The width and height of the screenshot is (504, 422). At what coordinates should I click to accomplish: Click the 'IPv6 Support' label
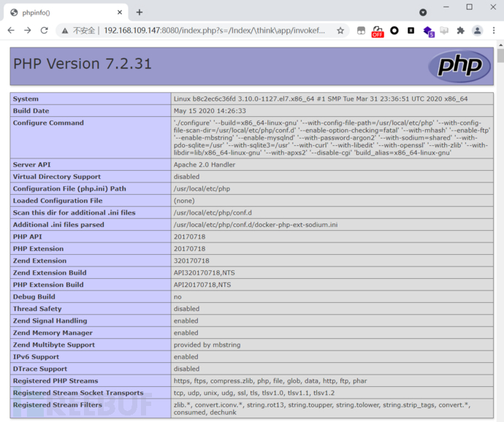click(36, 357)
